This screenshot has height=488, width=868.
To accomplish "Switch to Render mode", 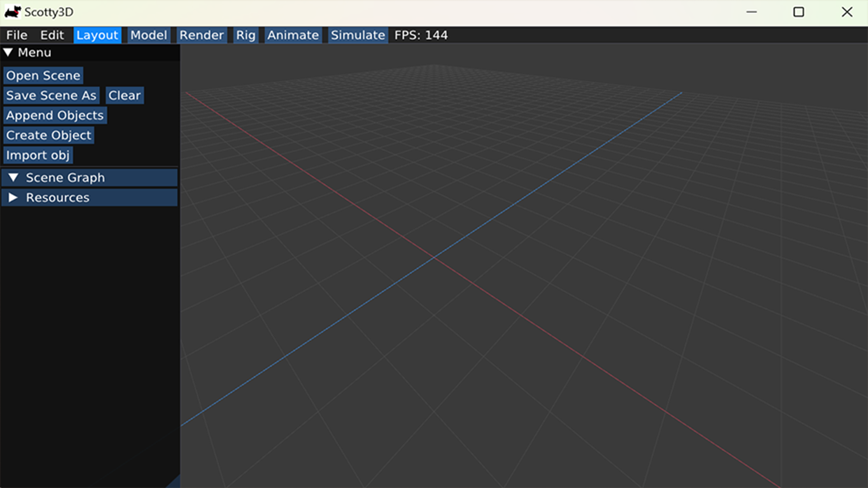I will coord(201,35).
